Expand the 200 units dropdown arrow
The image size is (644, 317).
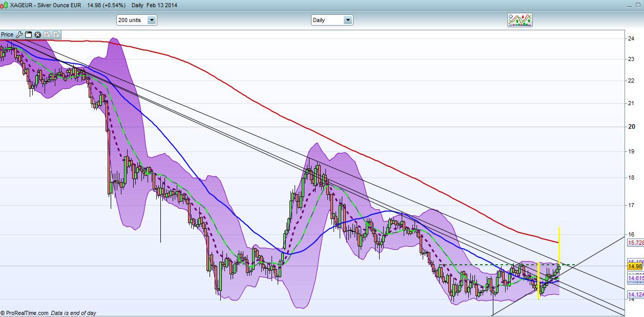point(152,21)
